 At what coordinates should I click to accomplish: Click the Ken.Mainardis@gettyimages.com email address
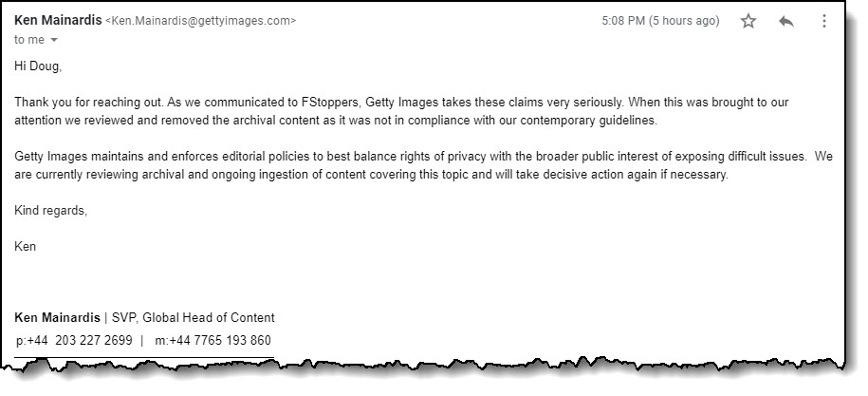pyautogui.click(x=201, y=20)
